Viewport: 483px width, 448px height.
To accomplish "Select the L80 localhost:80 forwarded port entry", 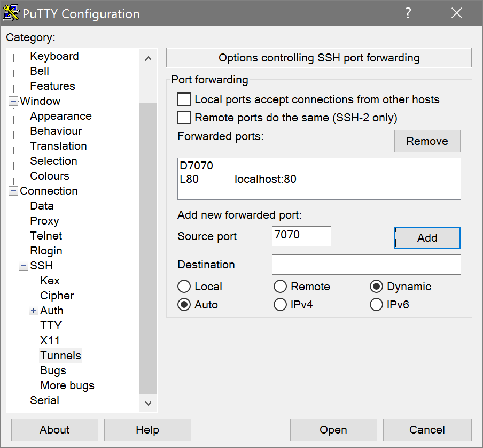I will (319, 179).
